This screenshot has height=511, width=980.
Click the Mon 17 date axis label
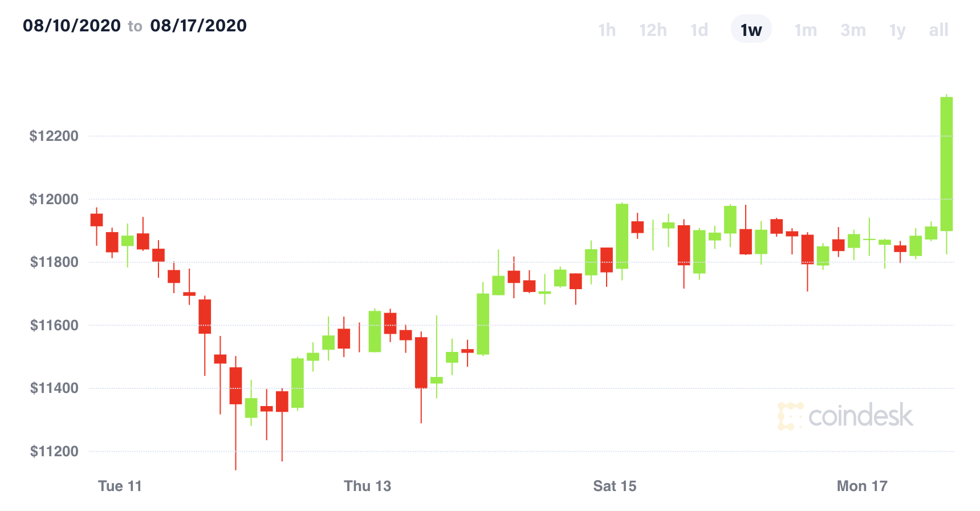pyautogui.click(x=862, y=486)
